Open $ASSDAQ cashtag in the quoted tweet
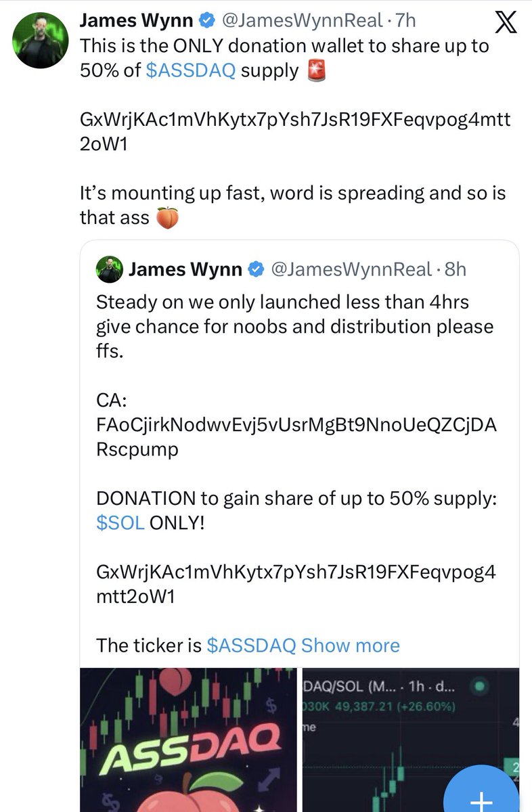This screenshot has height=812, width=532. [251, 646]
